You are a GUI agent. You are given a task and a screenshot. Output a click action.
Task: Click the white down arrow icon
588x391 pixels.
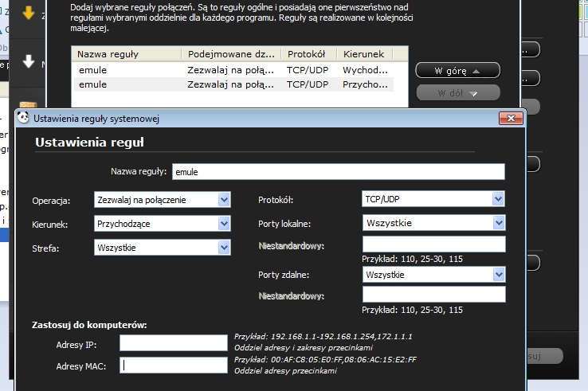pos(29,61)
